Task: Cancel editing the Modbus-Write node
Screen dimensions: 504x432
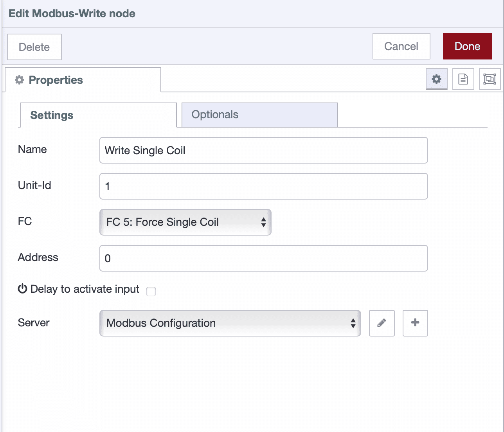Action: point(401,46)
